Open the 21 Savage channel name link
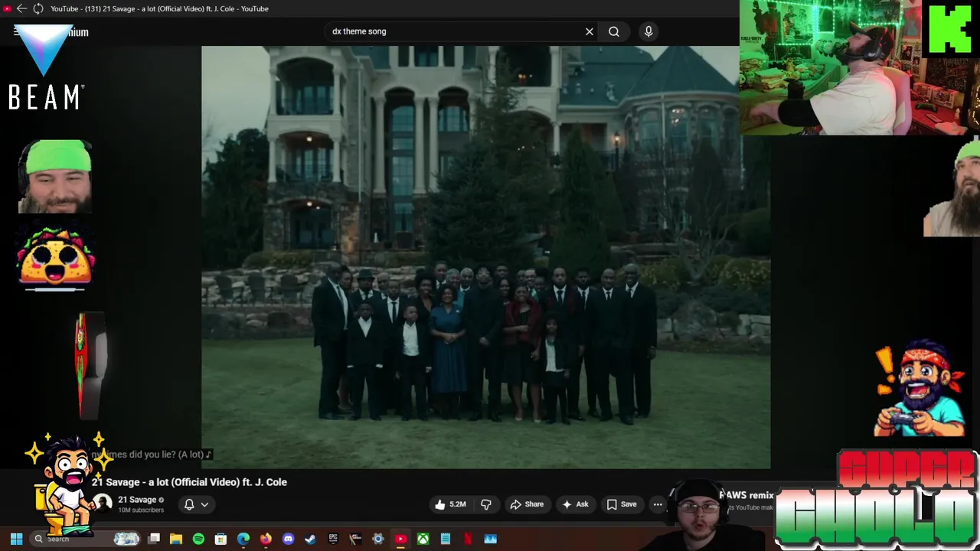The image size is (980, 551). [x=137, y=500]
